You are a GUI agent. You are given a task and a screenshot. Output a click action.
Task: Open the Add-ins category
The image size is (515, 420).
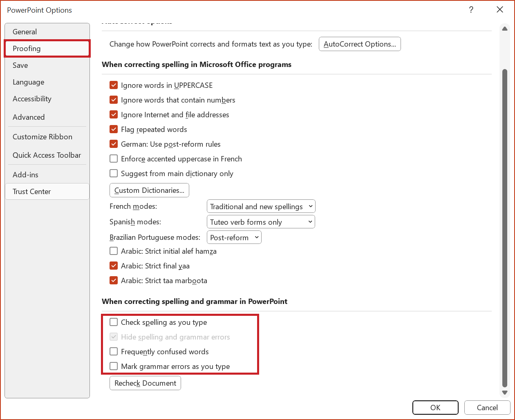[x=47, y=175]
